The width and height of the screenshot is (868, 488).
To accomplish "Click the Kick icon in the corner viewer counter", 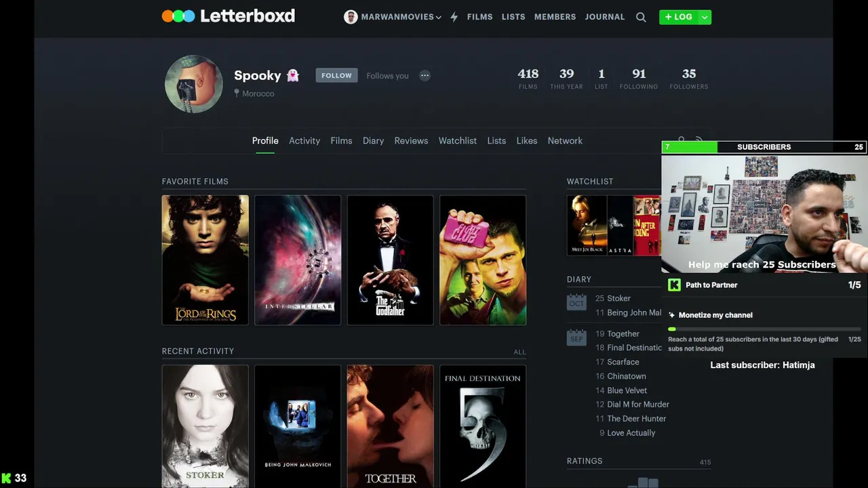I will (6, 479).
